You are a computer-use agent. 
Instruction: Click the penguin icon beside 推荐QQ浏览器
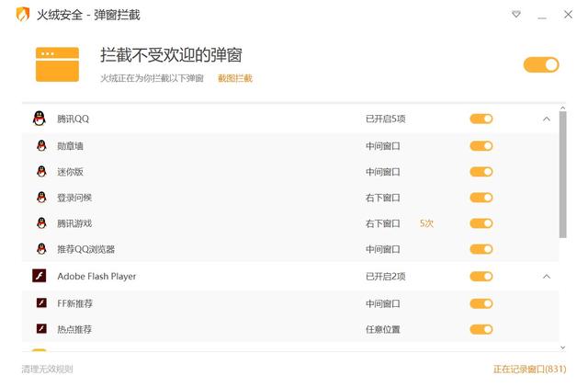click(41, 249)
